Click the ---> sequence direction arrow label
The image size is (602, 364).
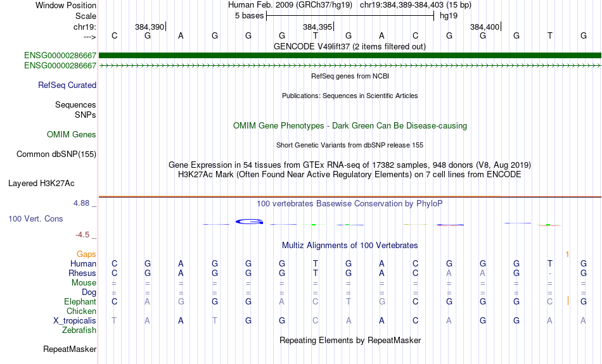pos(89,37)
